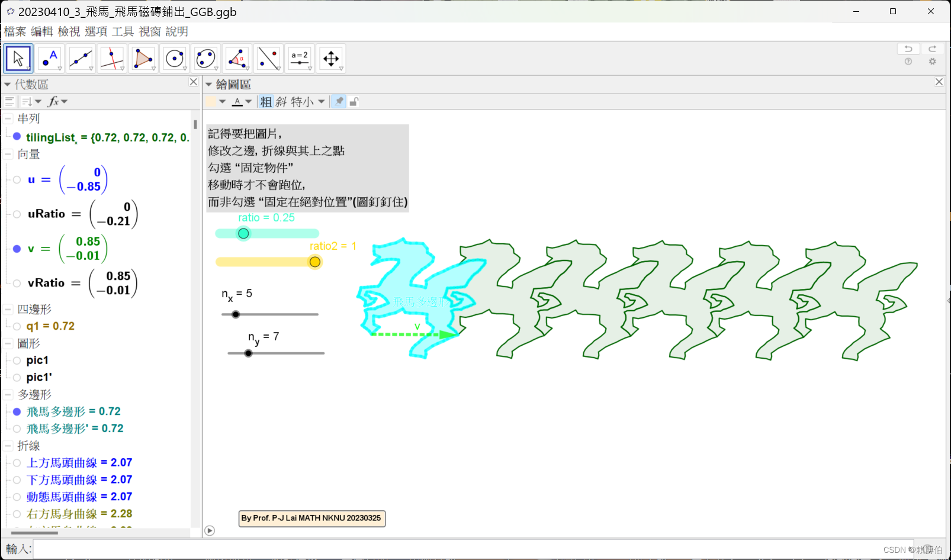Image resolution: width=951 pixels, height=560 pixels.
Task: Click the Undo button
Action: pyautogui.click(x=908, y=49)
